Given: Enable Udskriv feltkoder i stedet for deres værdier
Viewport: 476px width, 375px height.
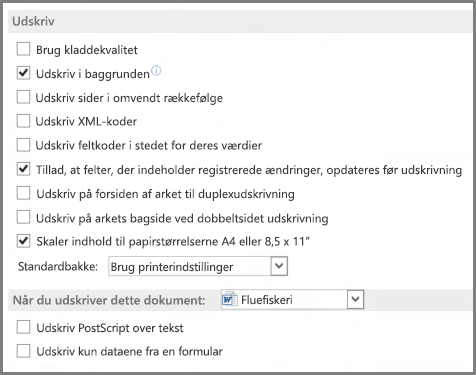Looking at the screenshot, I should pyautogui.click(x=23, y=145).
